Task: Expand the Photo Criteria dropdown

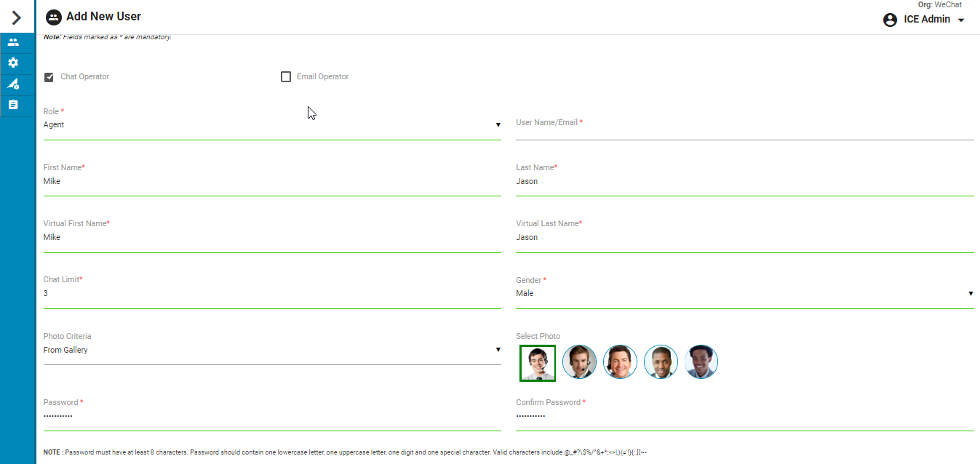Action: click(x=271, y=351)
